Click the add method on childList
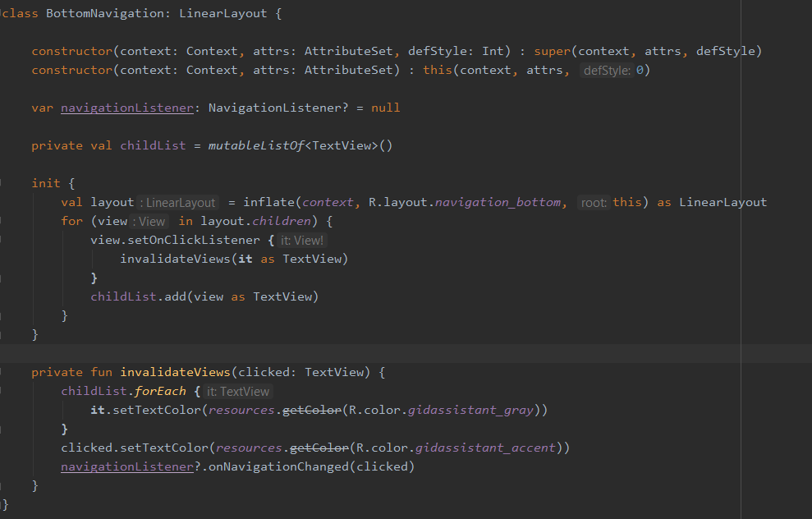812x519 pixels. [x=175, y=296]
